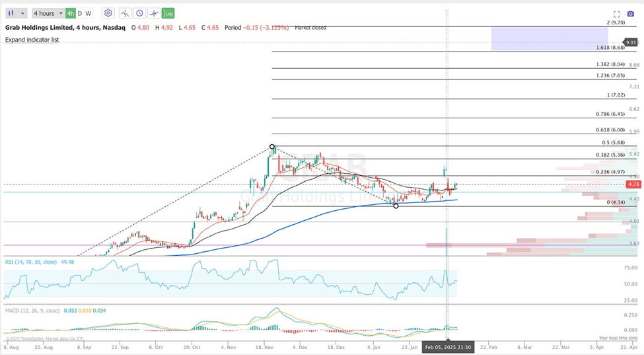The image size is (644, 355).
Task: Click the clock extended-hours icon
Action: [139, 13]
